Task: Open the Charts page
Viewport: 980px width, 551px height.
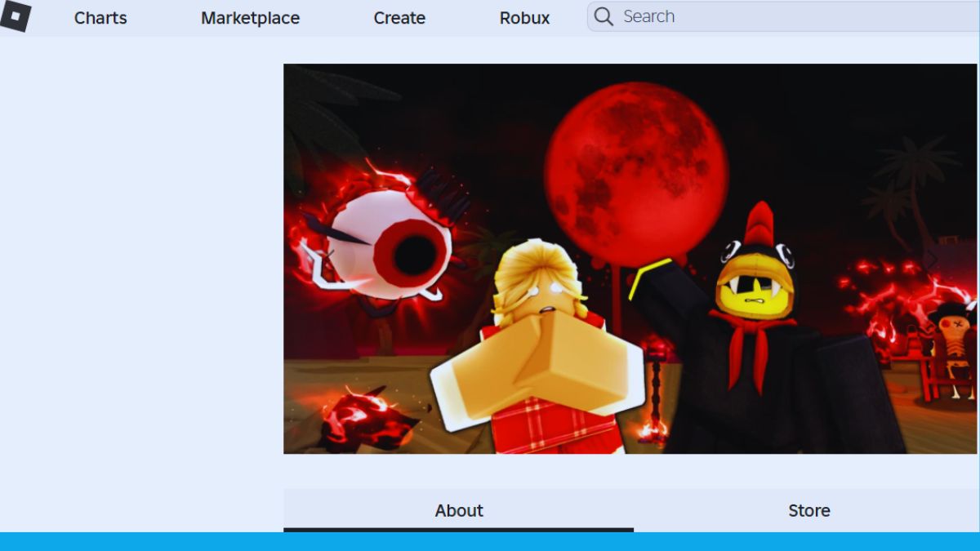Action: (100, 18)
